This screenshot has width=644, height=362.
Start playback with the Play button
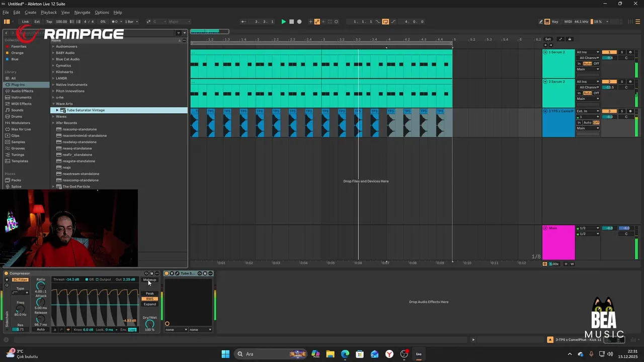pos(284,22)
